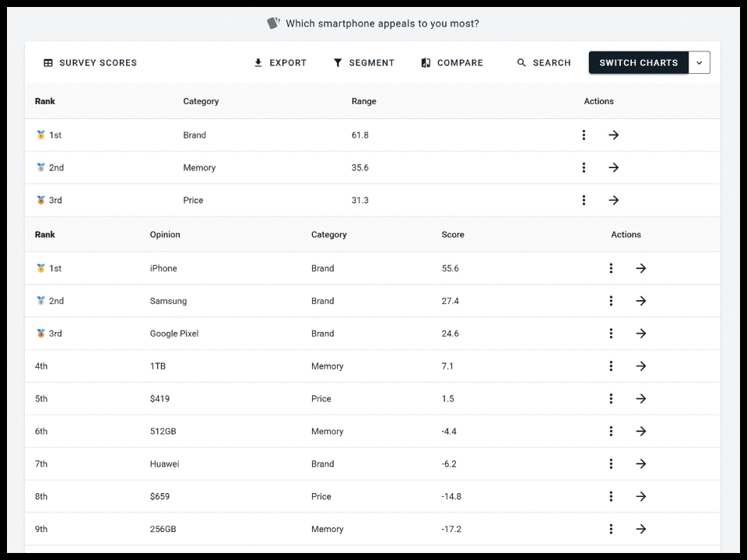
Task: Click the 7.1 score value
Action: (x=447, y=366)
